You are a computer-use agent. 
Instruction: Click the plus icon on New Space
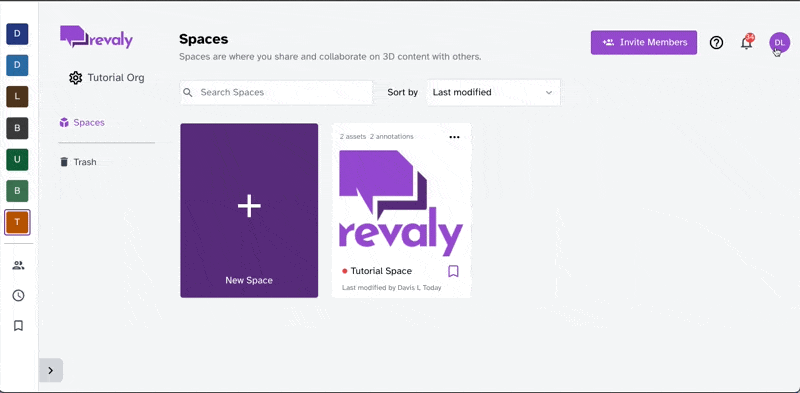pyautogui.click(x=249, y=206)
